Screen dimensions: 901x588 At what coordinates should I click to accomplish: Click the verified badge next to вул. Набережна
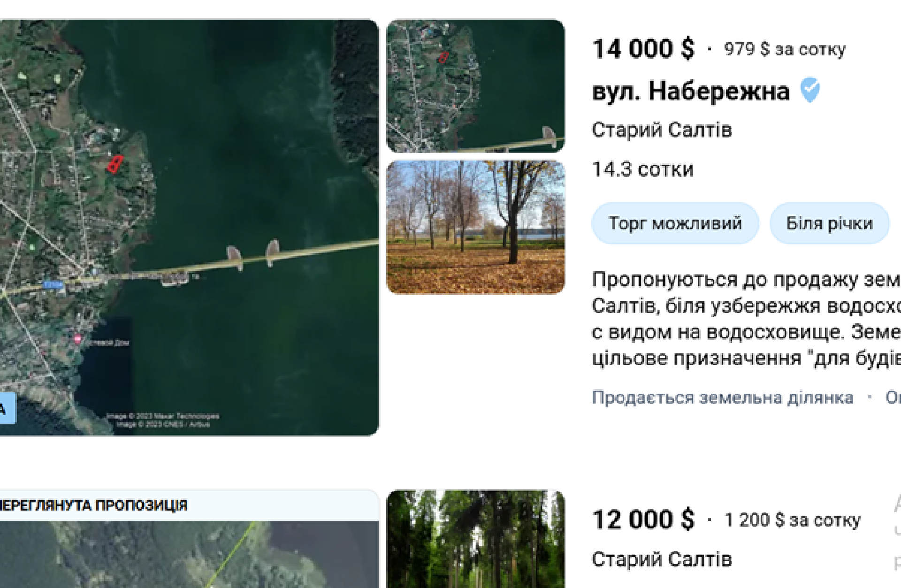click(x=810, y=91)
